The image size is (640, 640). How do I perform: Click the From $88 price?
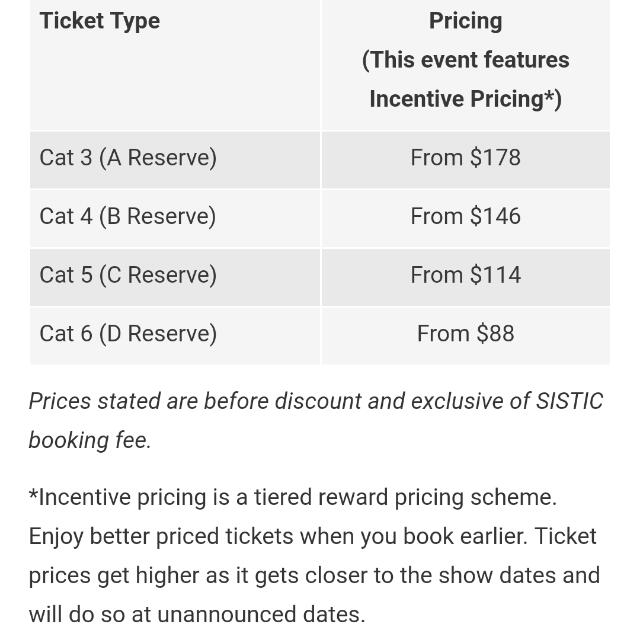[x=465, y=334]
